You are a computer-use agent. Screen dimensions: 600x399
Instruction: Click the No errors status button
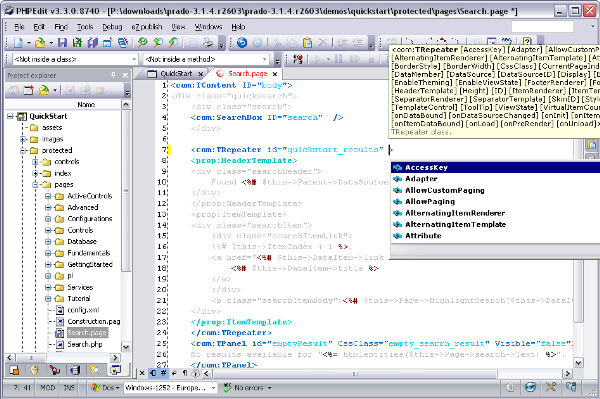pyautogui.click(x=248, y=388)
